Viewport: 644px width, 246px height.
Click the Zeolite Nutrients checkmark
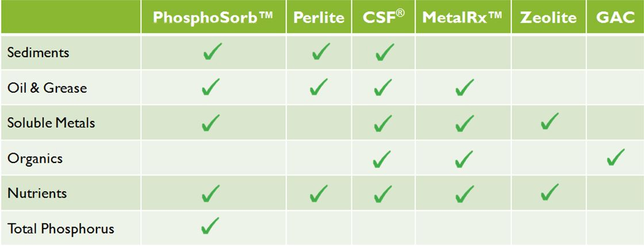click(x=550, y=192)
